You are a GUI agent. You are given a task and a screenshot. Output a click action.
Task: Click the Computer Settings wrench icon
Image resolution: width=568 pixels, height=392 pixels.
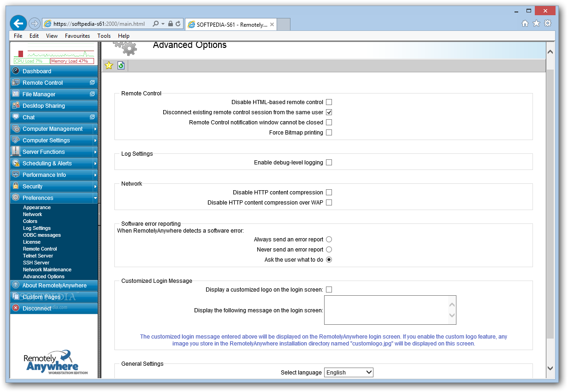coord(16,140)
